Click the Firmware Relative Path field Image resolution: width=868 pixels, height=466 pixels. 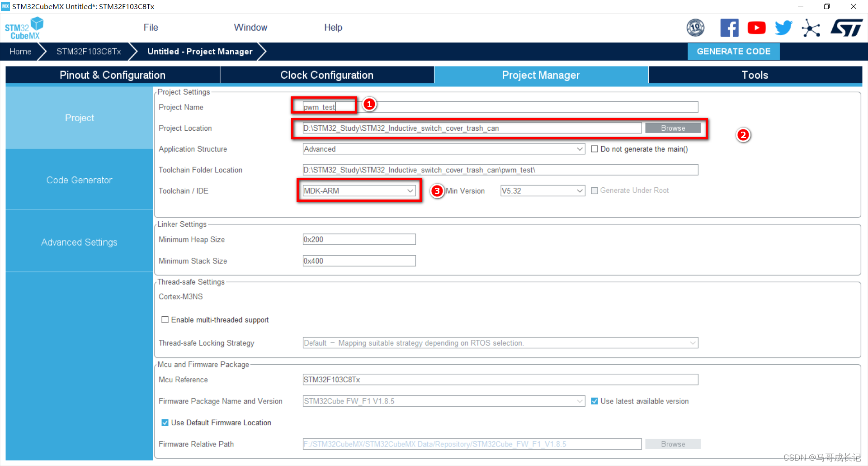tap(472, 444)
